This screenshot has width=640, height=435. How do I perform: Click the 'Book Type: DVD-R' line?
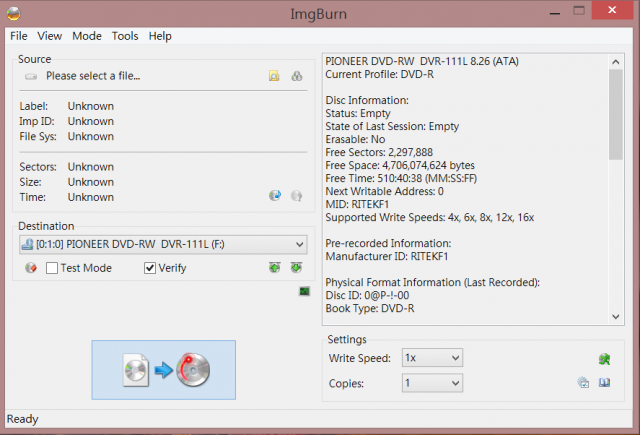pyautogui.click(x=370, y=308)
